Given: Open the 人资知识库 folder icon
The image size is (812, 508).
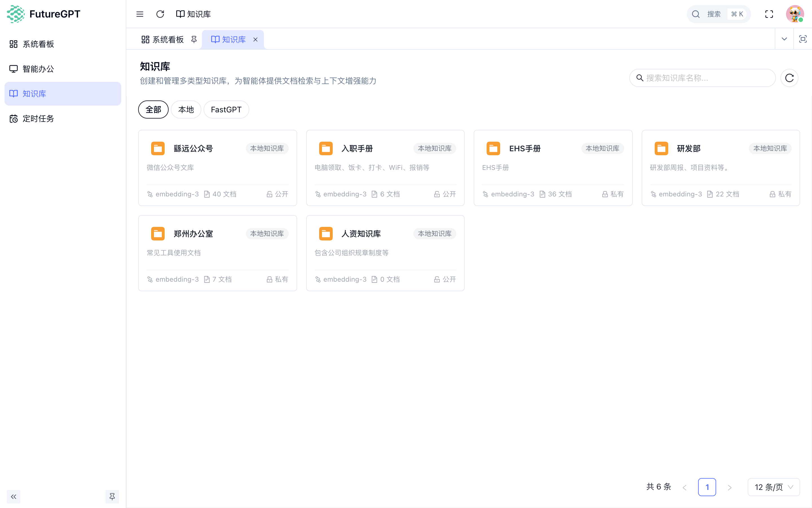Looking at the screenshot, I should tap(326, 234).
